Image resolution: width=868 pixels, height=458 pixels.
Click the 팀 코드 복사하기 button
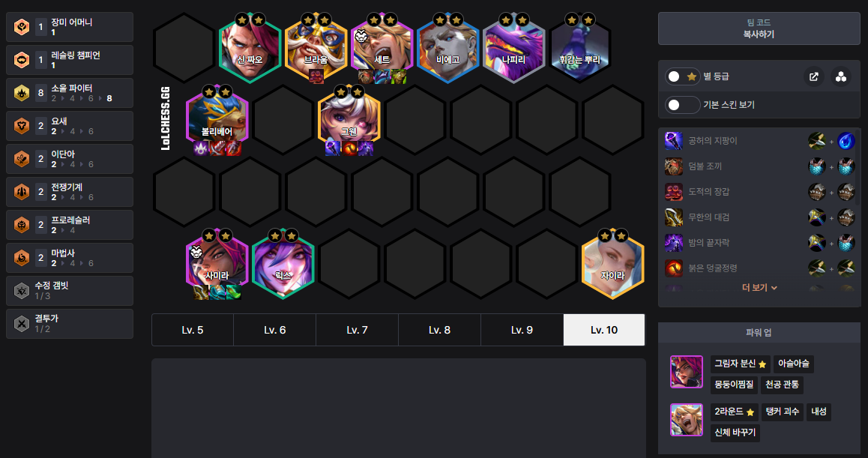pyautogui.click(x=759, y=28)
